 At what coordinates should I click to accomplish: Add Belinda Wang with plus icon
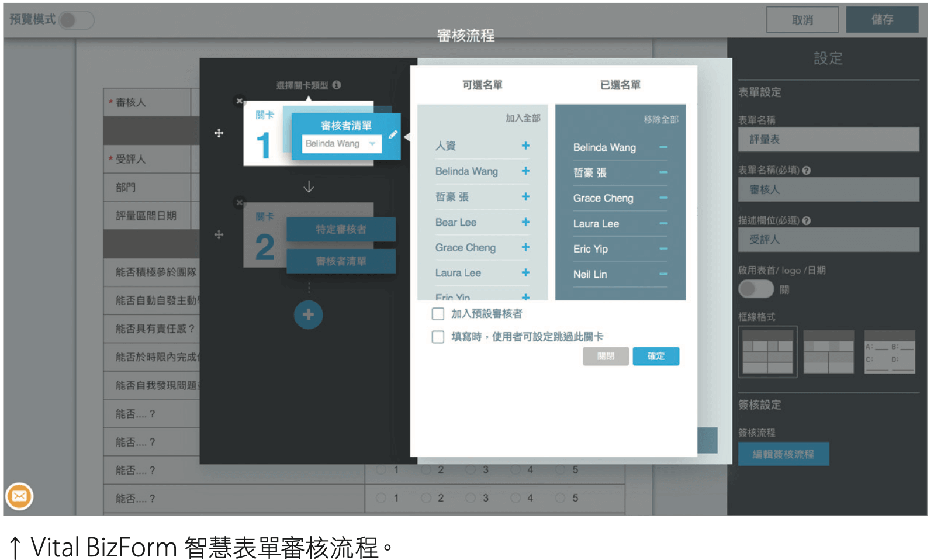525,171
